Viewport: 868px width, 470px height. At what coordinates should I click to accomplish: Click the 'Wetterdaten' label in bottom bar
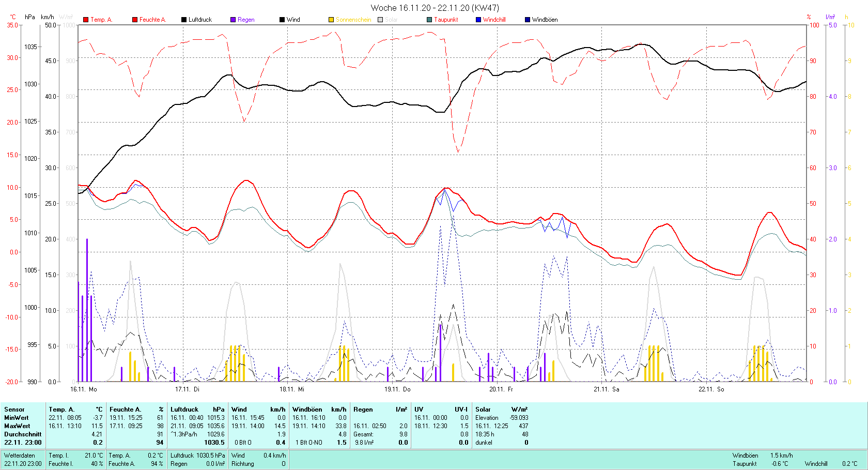20,456
